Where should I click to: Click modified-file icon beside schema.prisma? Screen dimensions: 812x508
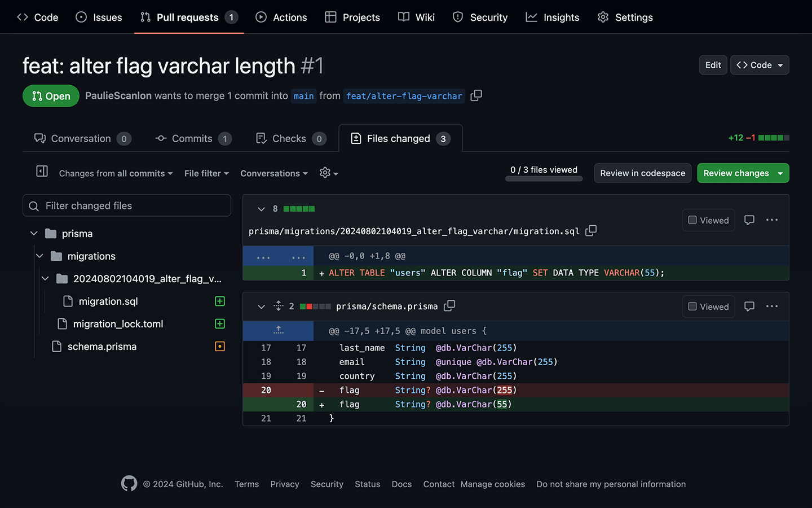click(220, 346)
